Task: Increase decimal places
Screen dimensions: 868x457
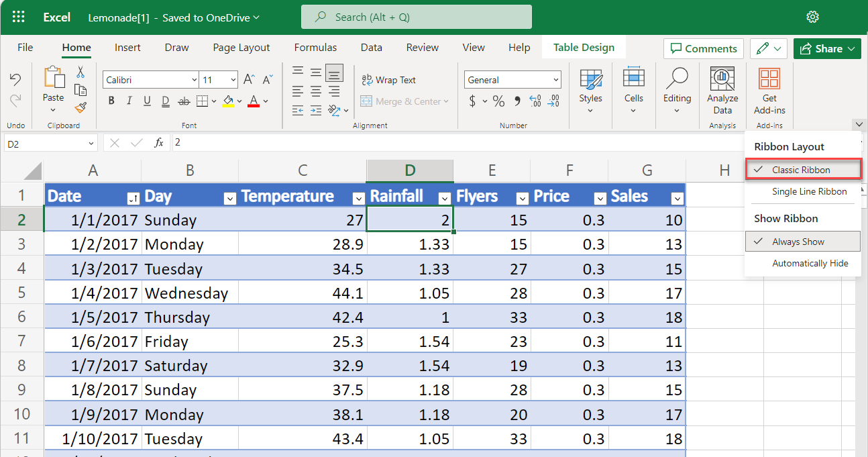Action: click(x=535, y=101)
